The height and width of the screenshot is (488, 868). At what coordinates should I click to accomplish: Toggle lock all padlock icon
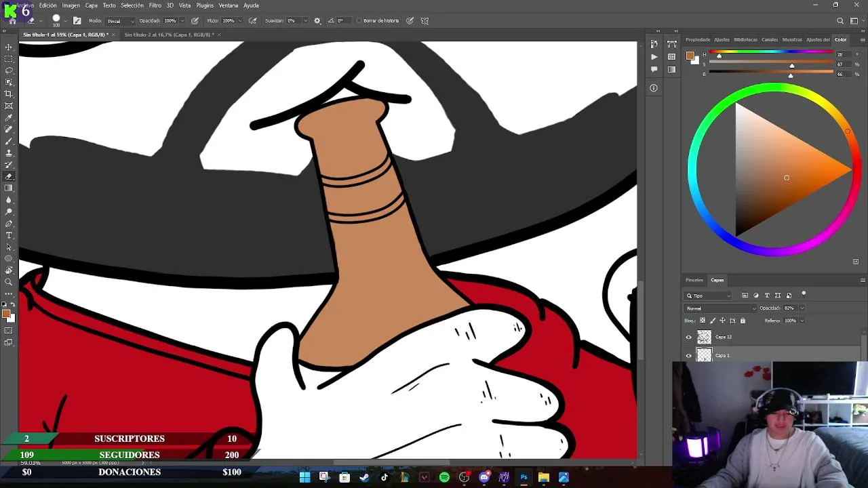[743, 321]
